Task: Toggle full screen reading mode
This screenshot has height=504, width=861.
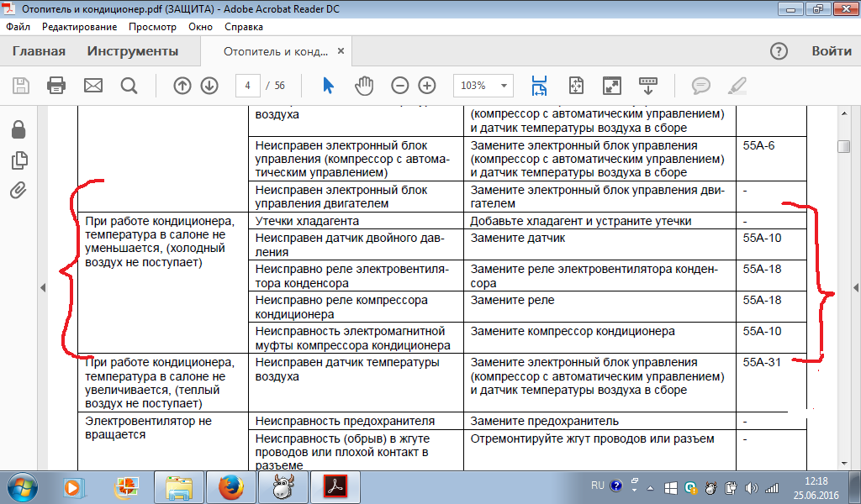Action: pos(612,86)
